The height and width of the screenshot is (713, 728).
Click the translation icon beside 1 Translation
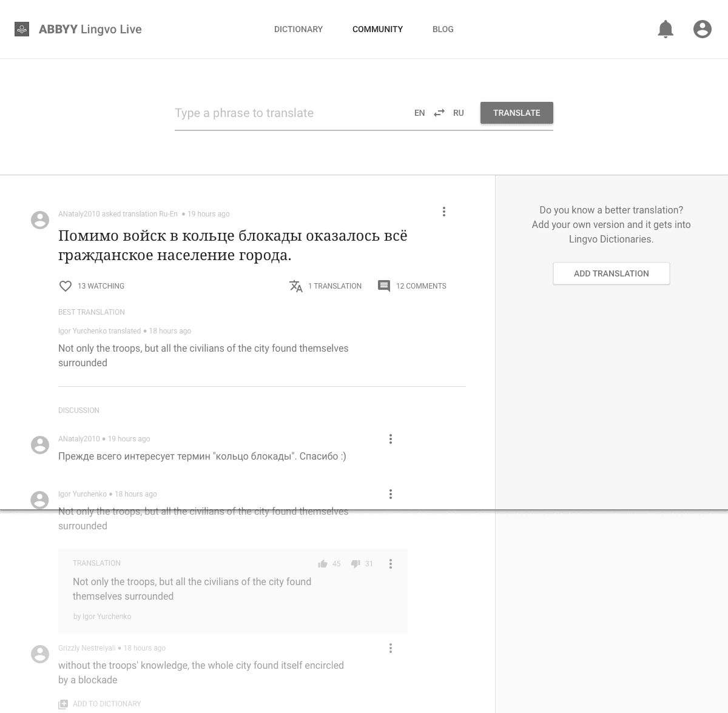point(295,286)
